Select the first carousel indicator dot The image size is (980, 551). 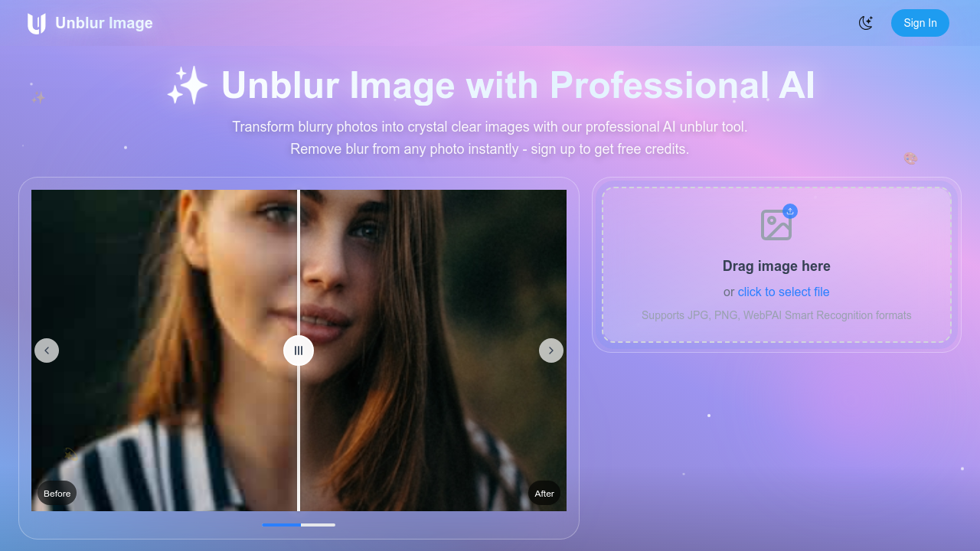click(x=280, y=525)
